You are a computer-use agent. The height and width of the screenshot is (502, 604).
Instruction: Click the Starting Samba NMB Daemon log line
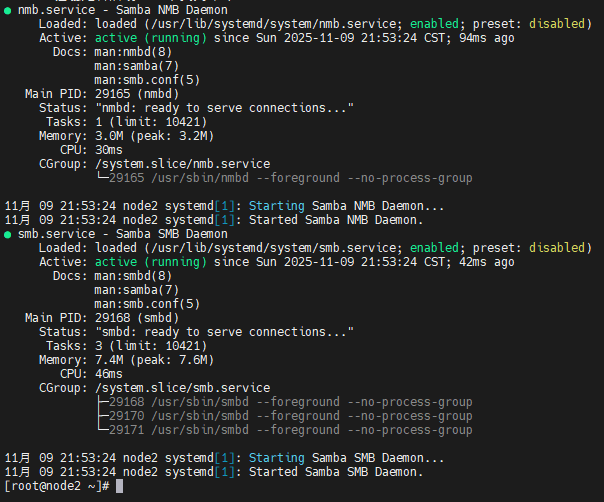point(224,206)
